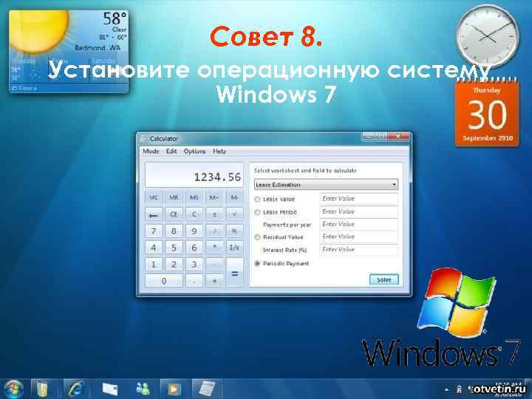The image size is (532, 399).
Task: Click the minus key
Action: coord(214,264)
